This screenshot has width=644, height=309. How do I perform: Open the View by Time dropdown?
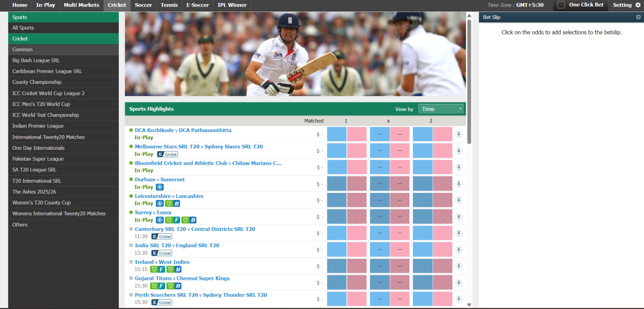(x=441, y=109)
